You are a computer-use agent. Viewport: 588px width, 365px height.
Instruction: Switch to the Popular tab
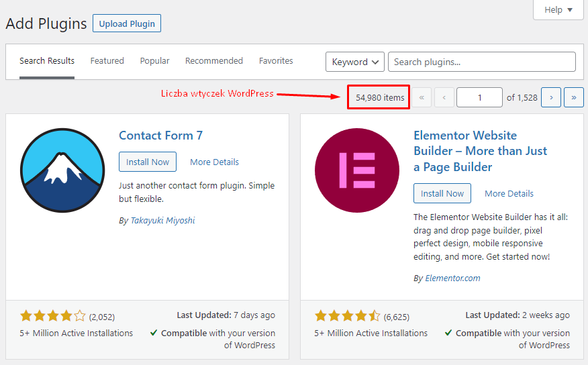click(154, 60)
